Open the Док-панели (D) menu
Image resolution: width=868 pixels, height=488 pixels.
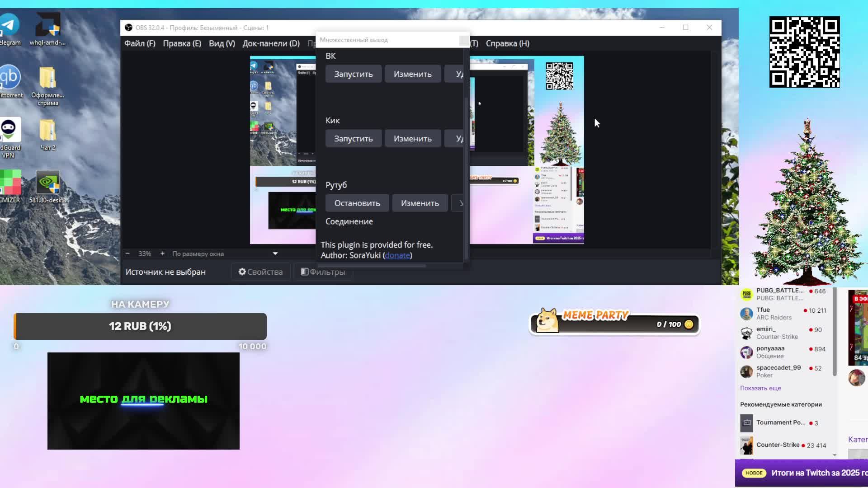click(271, 43)
